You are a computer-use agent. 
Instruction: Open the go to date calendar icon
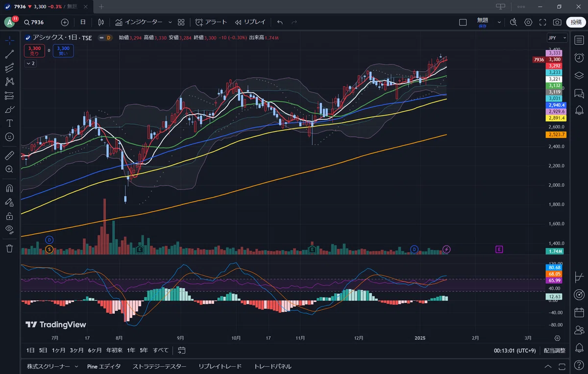[182, 350]
